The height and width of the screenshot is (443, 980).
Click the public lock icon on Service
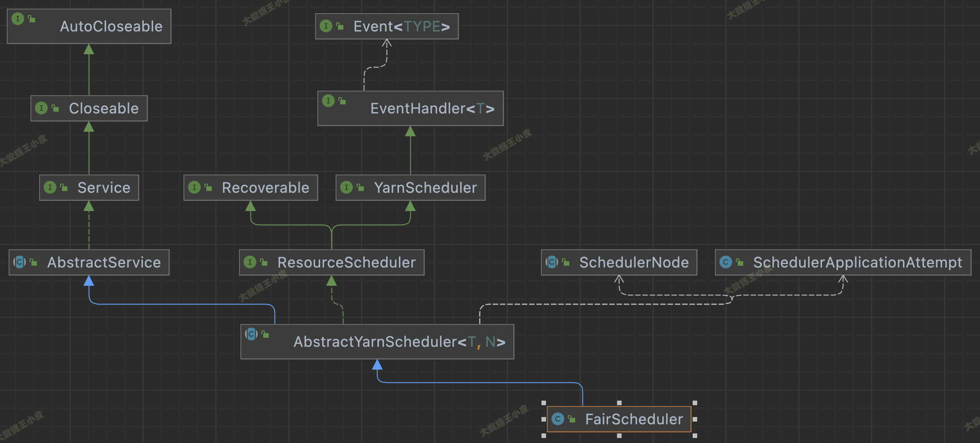(64, 187)
